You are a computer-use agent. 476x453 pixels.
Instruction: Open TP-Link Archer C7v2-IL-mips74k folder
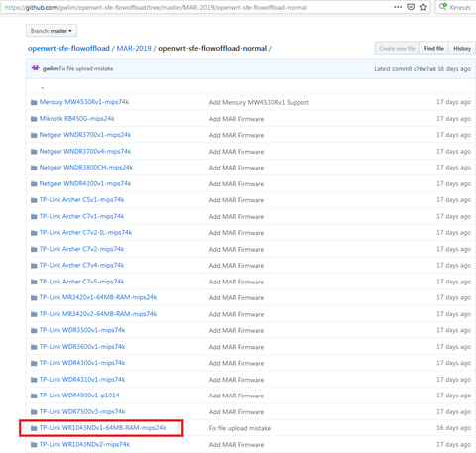point(85,232)
